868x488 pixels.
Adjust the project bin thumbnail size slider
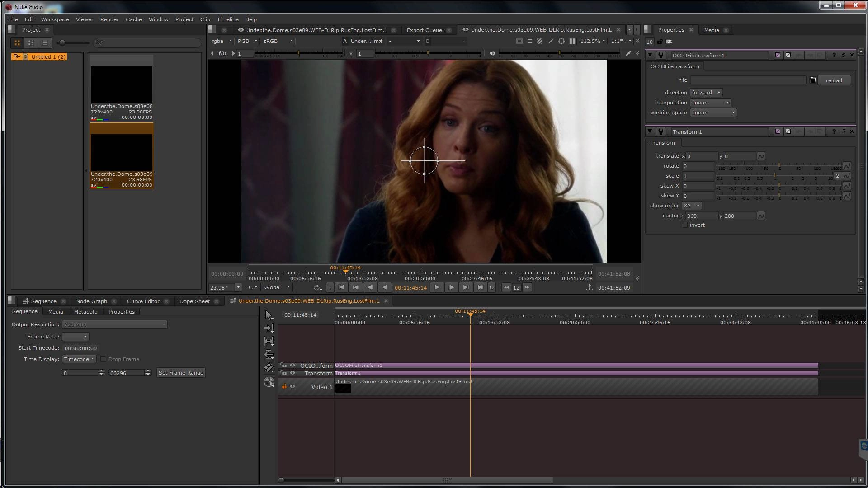click(x=72, y=43)
